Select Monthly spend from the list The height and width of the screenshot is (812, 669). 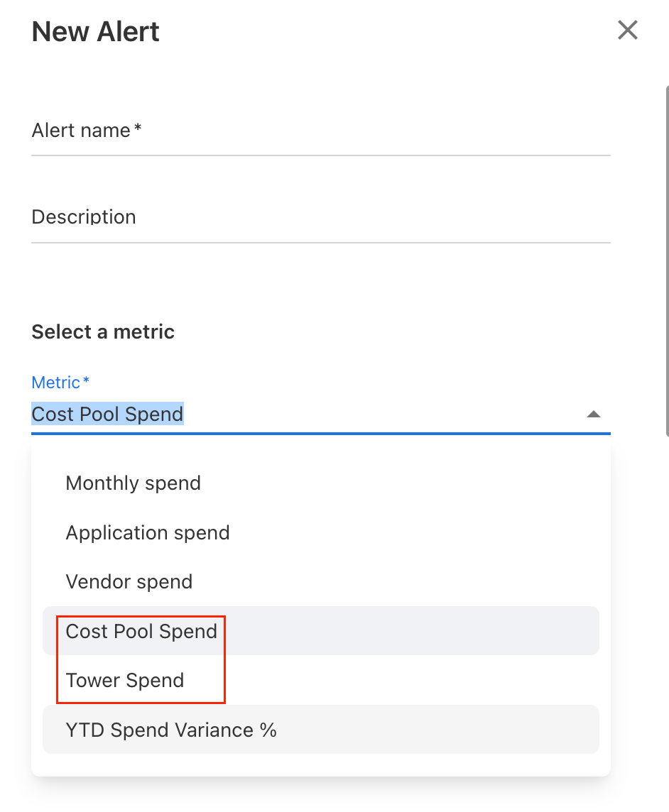pyautogui.click(x=133, y=483)
